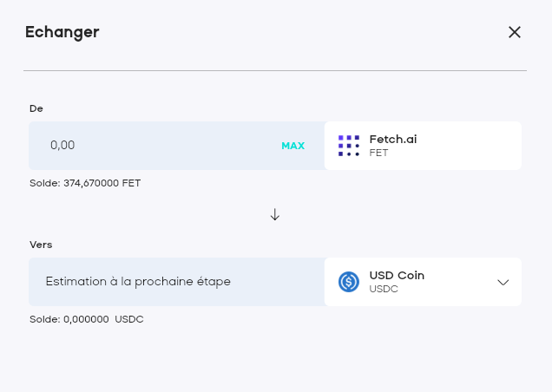Click the 'USDC' ticker under USD Coin

coord(384,289)
